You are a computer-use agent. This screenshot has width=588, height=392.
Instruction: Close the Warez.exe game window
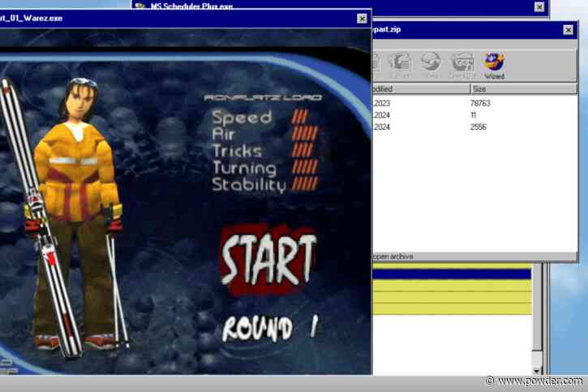coord(362,19)
